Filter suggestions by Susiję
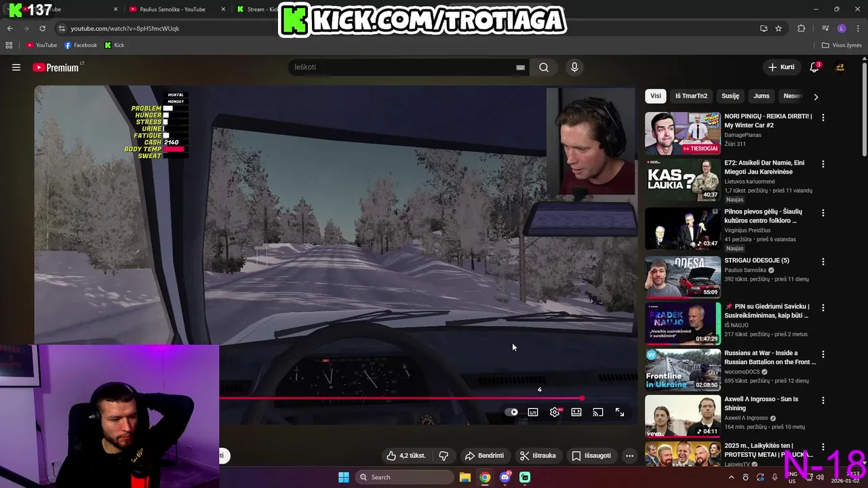Viewport: 868px width, 488px height. coord(730,96)
